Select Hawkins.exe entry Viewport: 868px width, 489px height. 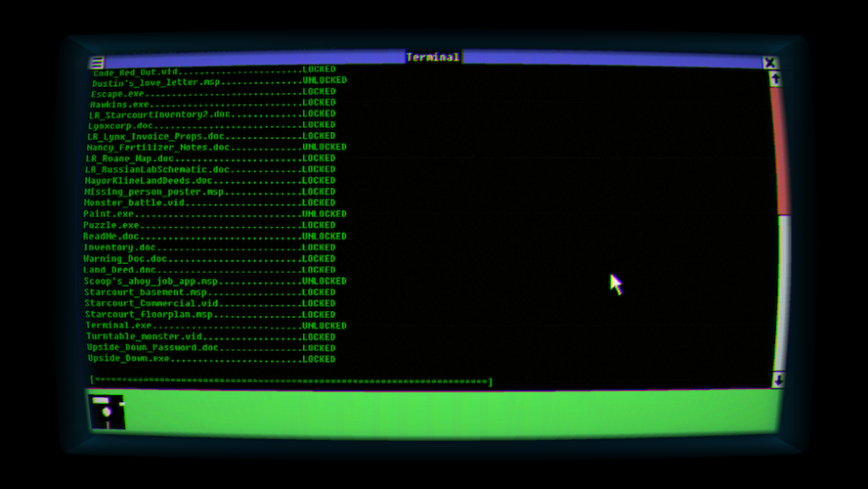click(x=213, y=104)
